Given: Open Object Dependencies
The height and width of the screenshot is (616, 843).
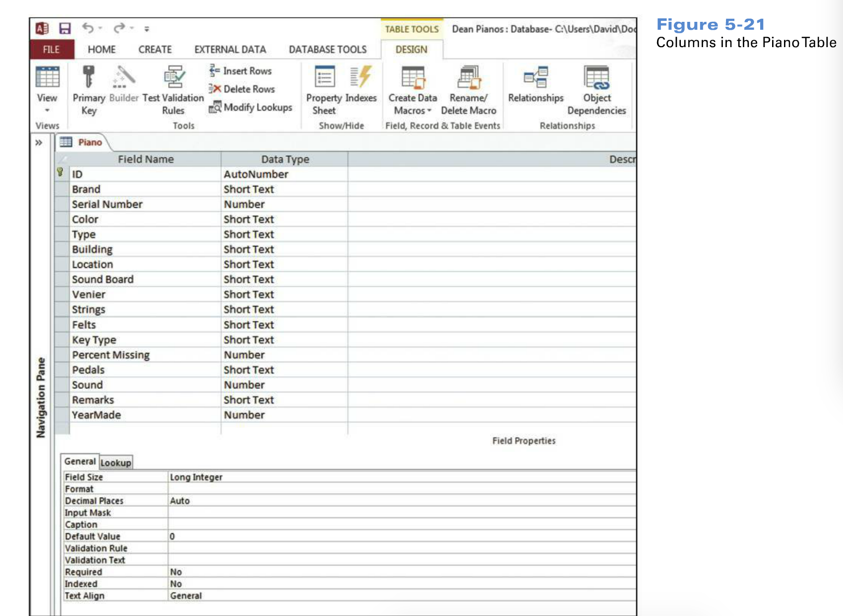Looking at the screenshot, I should pos(597,90).
